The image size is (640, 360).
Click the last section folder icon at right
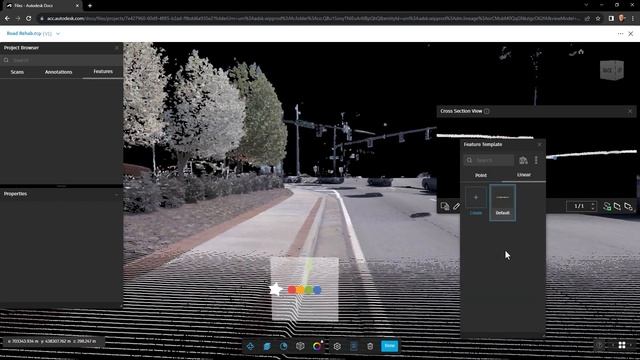[628, 207]
